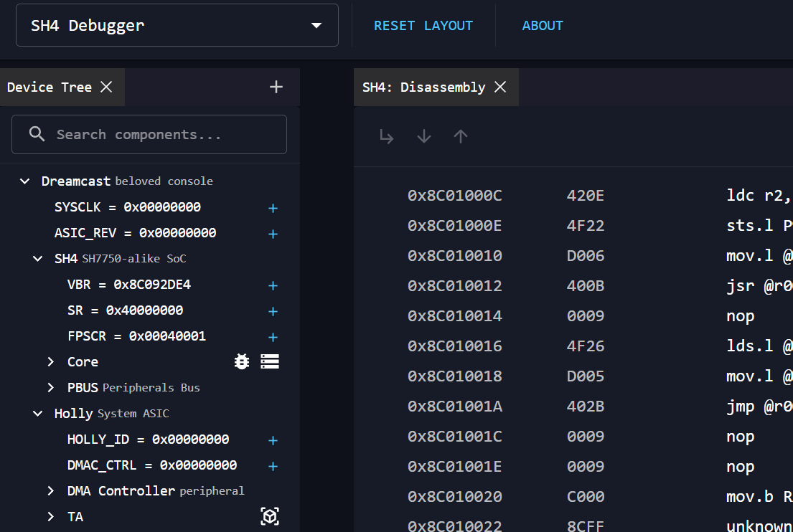Image resolution: width=793 pixels, height=532 pixels.
Task: Open the SH4 Debugger dropdown
Action: pyautogui.click(x=177, y=25)
